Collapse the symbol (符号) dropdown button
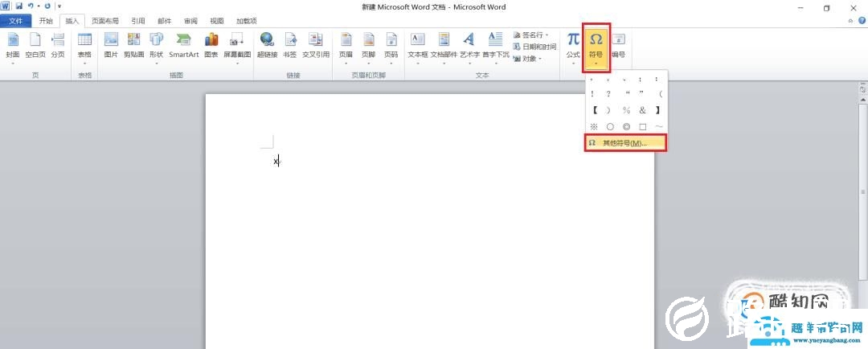Screen dimensions: 868x349 tap(596, 47)
